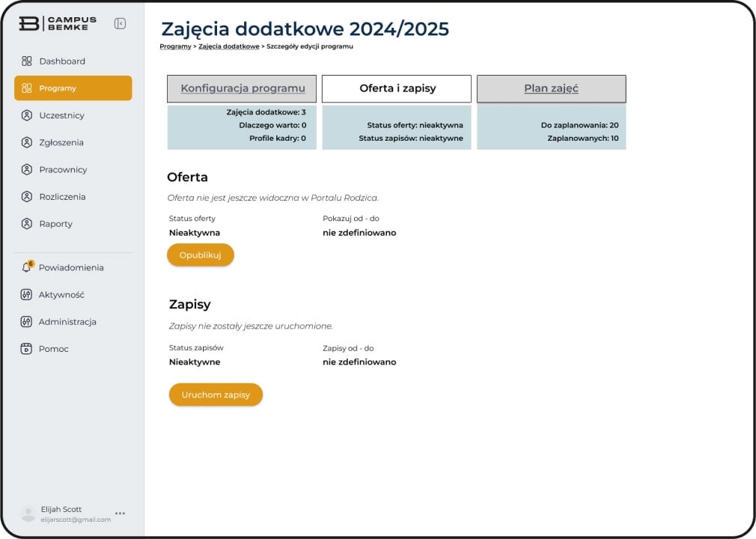This screenshot has height=539, width=756.
Task: Follow the Zajęcia dodatkowe breadcrumb link
Action: (x=228, y=46)
